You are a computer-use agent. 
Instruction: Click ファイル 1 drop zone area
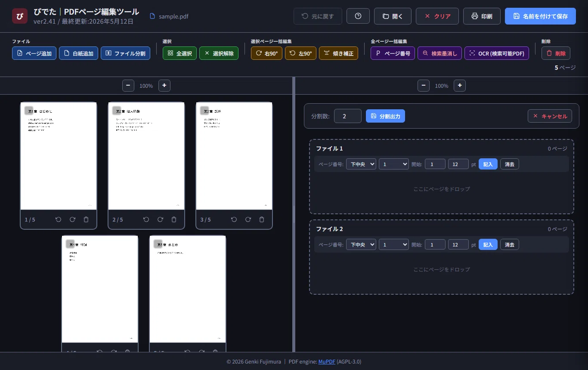(442, 189)
